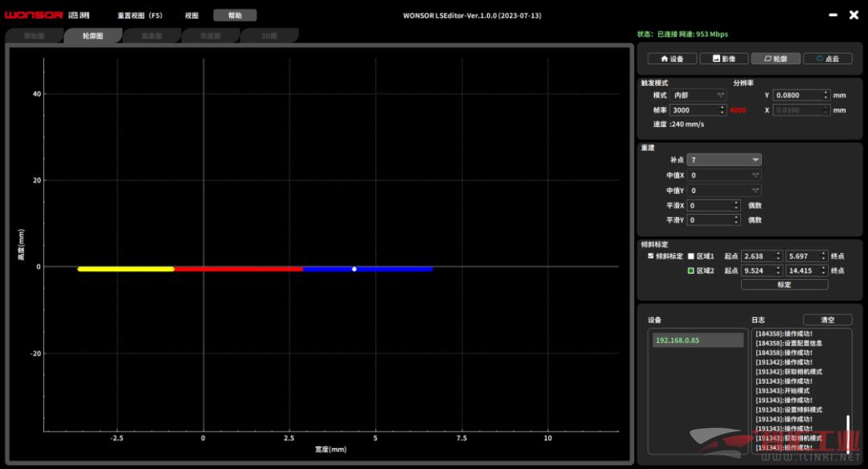Increase the 帧率 value with its up arrow

(x=722, y=108)
